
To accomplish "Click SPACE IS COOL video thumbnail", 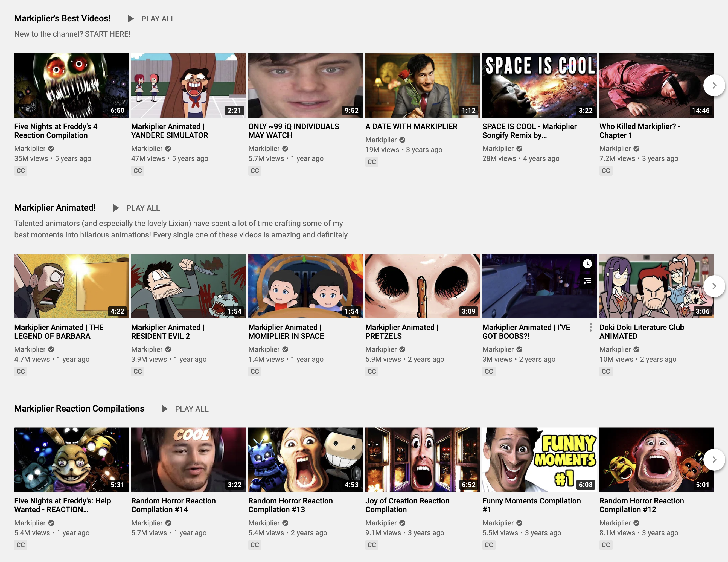I will coord(539,85).
